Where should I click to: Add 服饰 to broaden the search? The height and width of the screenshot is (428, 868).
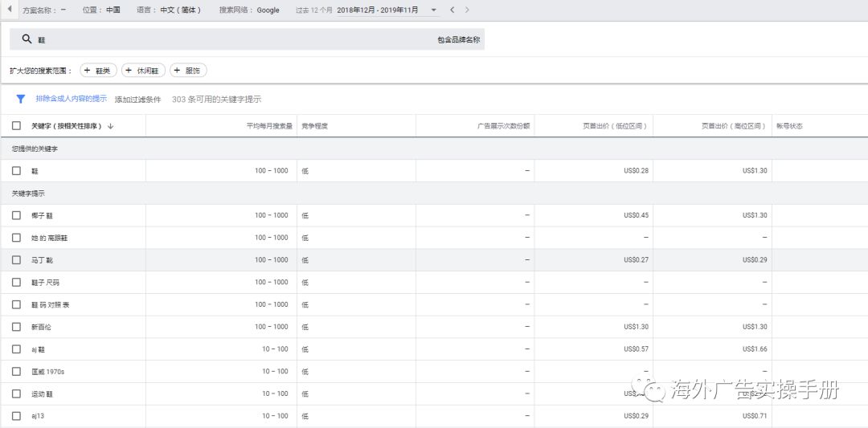point(188,70)
